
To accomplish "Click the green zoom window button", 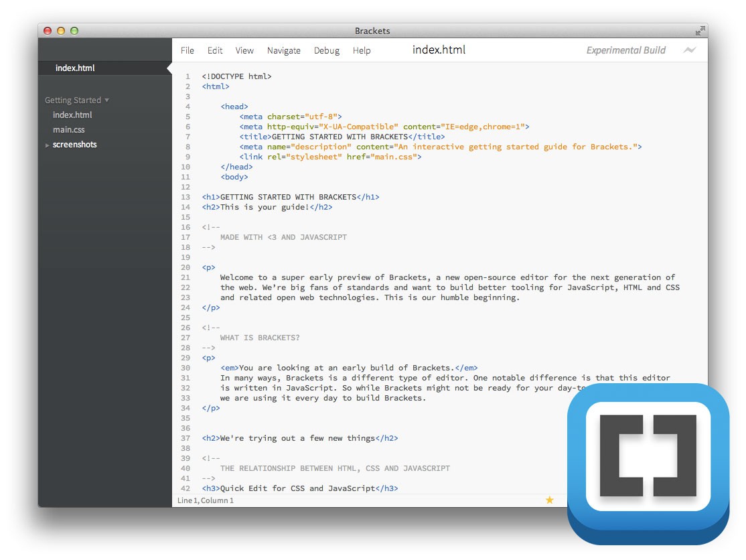I will pos(74,31).
